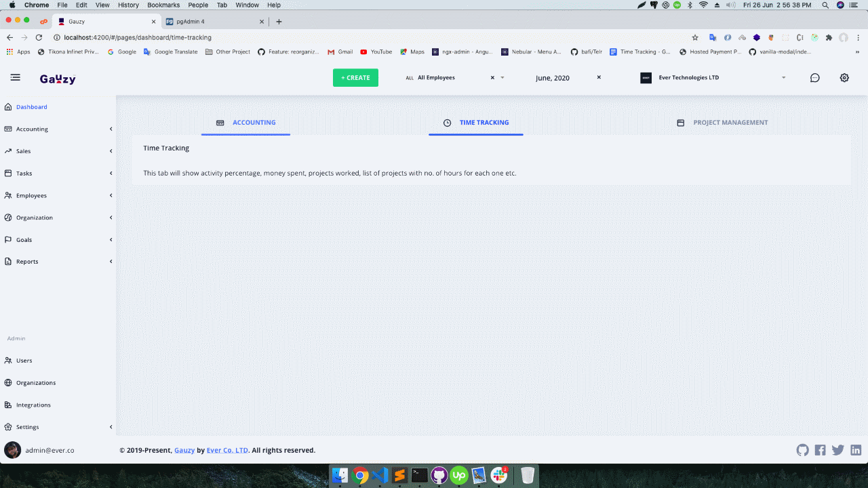Click the Gauzy logo in header
Screen dimensions: 868x488
58,79
